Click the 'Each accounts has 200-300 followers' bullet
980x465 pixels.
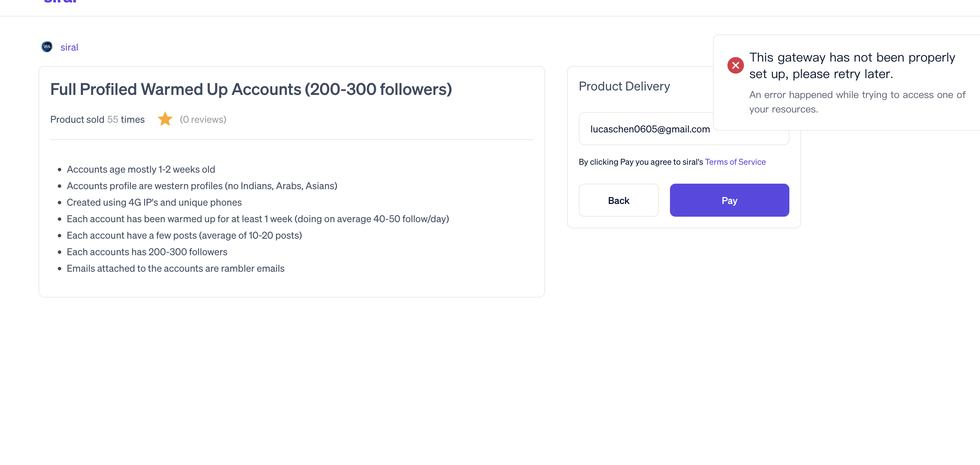[x=147, y=252]
